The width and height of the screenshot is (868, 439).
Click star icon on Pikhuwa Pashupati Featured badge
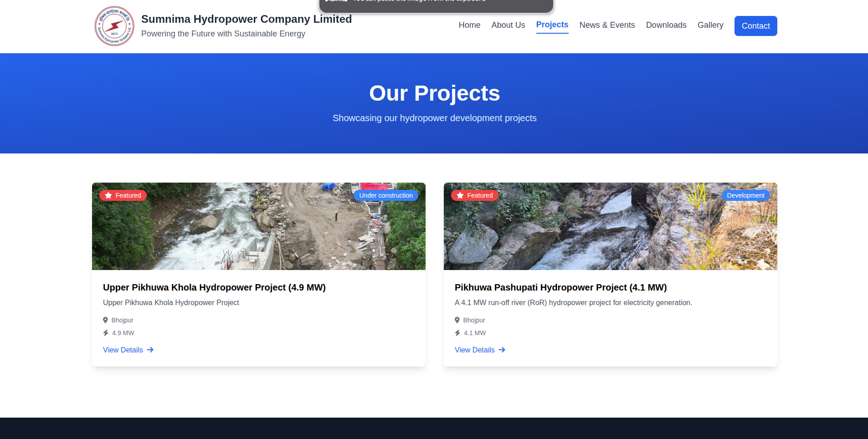[460, 195]
